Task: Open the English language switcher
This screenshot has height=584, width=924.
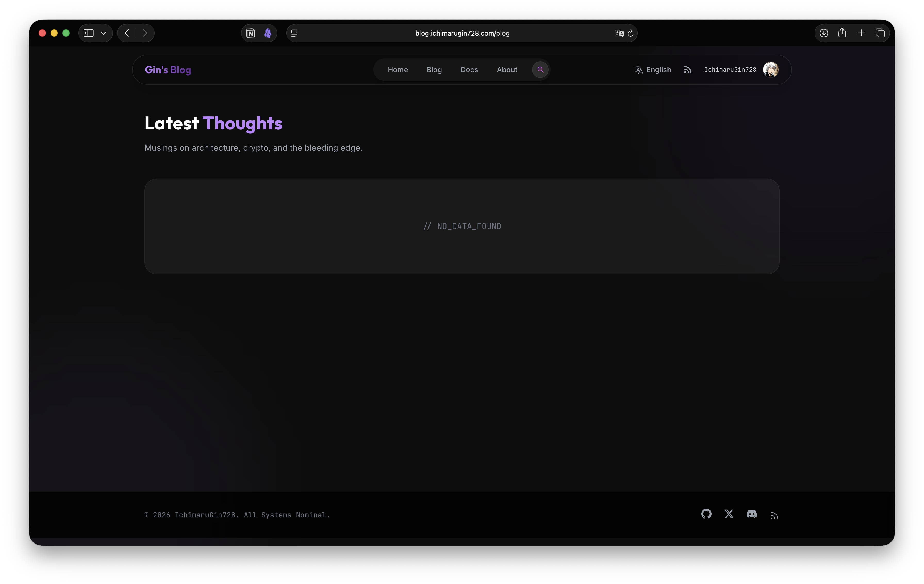Action: point(653,69)
